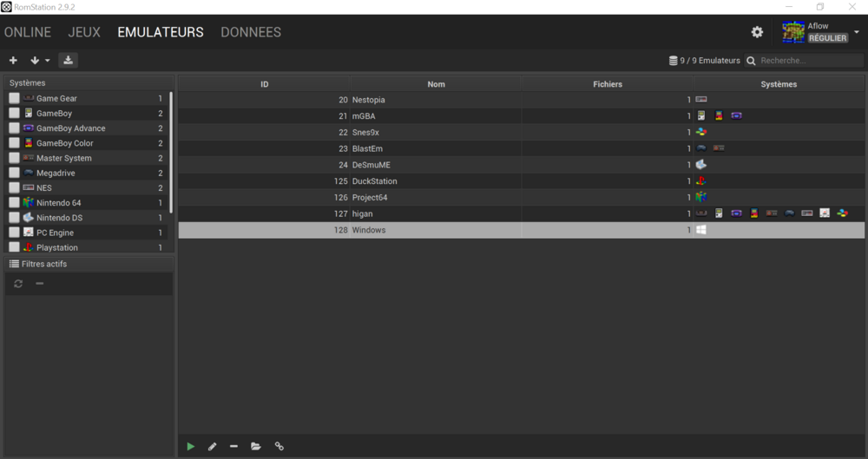Click the Recherche search field
868x459 pixels.
click(807, 61)
